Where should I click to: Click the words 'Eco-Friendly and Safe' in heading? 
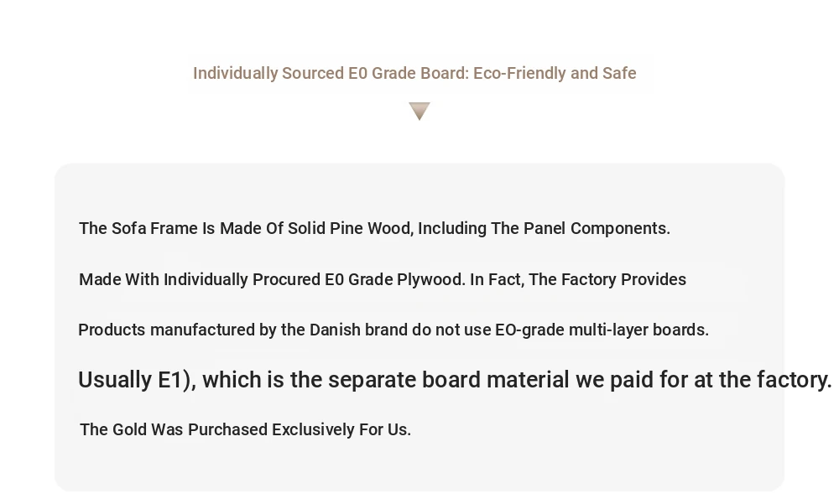click(x=555, y=73)
